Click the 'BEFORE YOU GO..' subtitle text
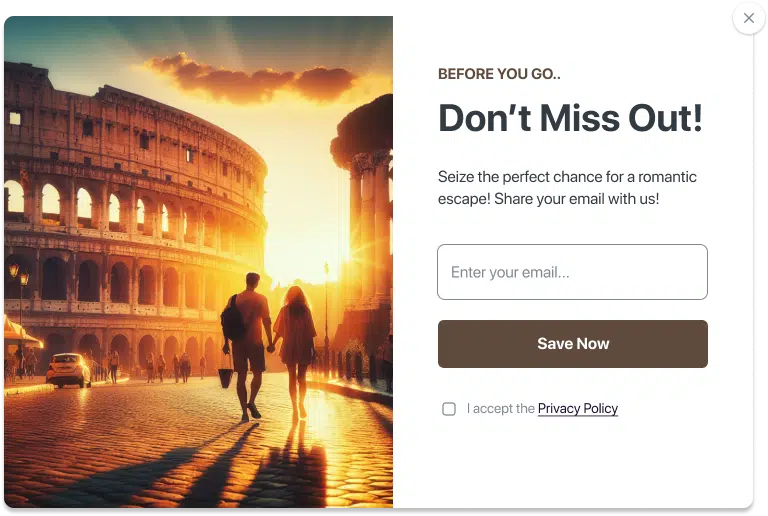The image size is (768, 516). (499, 74)
